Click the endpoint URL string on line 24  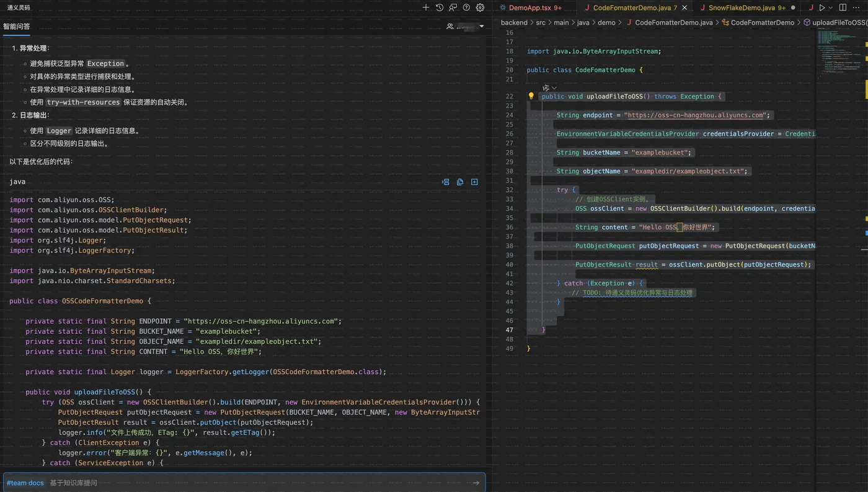[694, 115]
